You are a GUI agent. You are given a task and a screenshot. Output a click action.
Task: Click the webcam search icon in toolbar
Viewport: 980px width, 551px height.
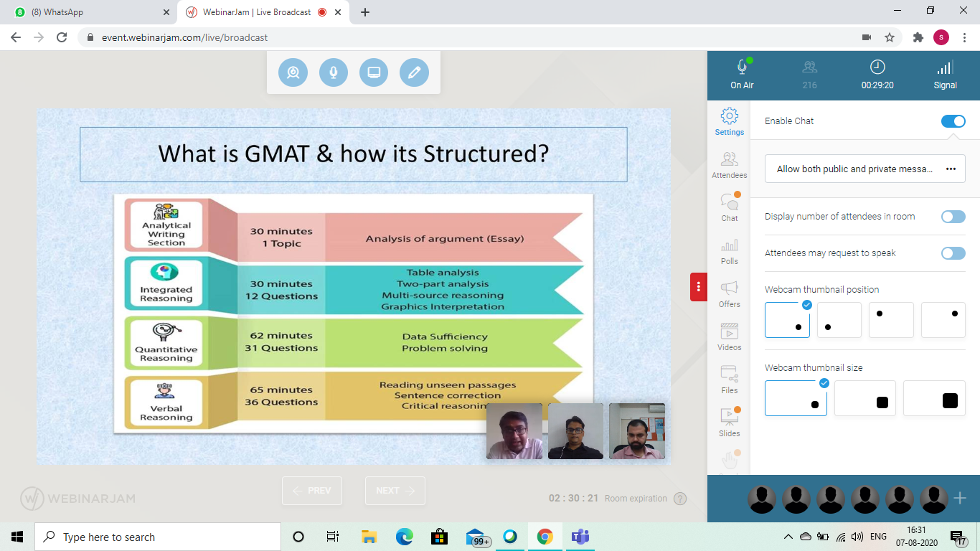click(293, 72)
